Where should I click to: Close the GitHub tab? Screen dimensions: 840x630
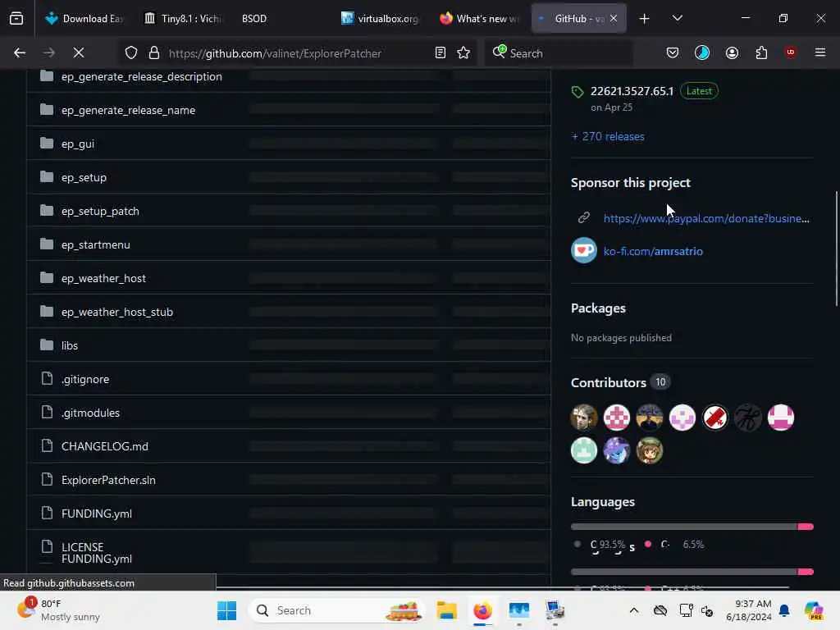614,19
